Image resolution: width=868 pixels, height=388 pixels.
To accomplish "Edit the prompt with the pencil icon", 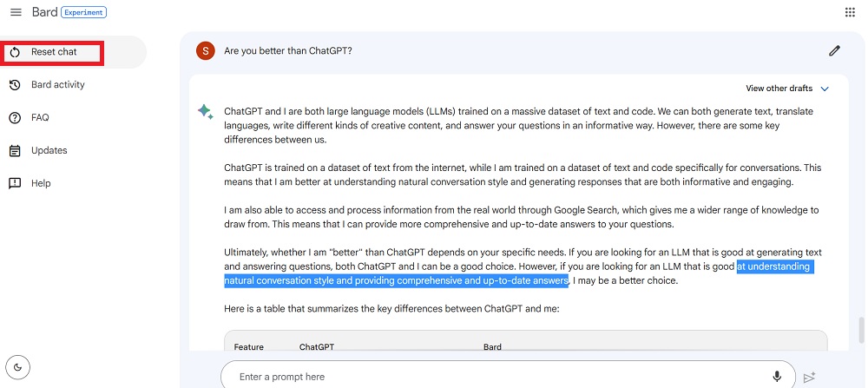I will point(834,51).
